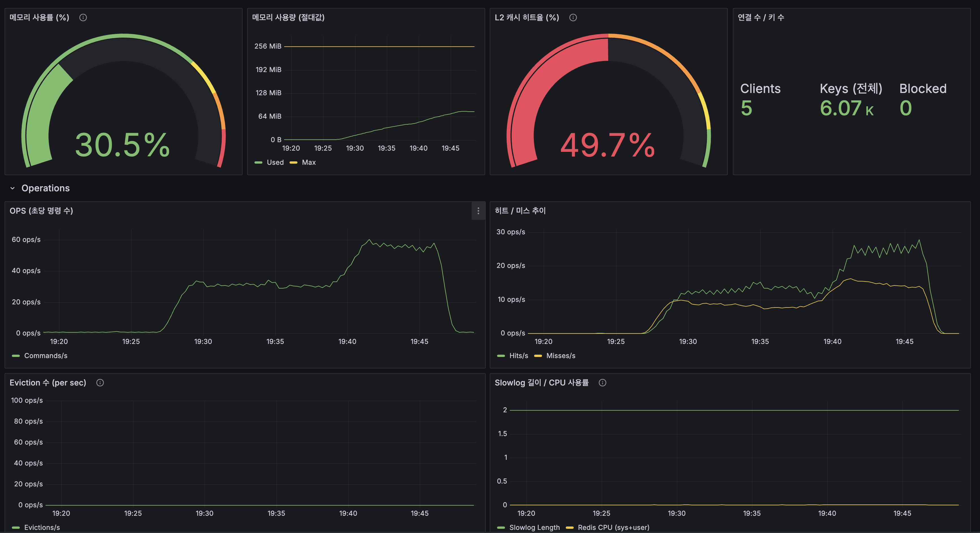This screenshot has height=533, width=980.
Task: Hide the Max series in 메모리 사용량 legend
Action: [x=308, y=162]
